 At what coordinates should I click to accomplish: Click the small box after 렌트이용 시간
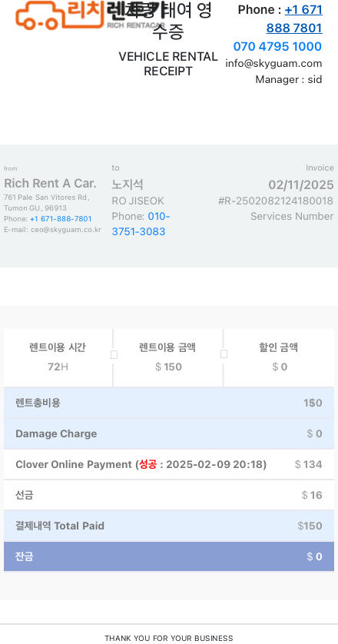(x=114, y=355)
